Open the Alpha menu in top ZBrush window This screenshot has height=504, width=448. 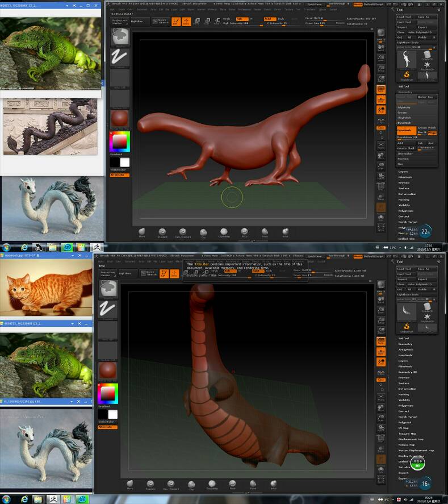click(114, 10)
